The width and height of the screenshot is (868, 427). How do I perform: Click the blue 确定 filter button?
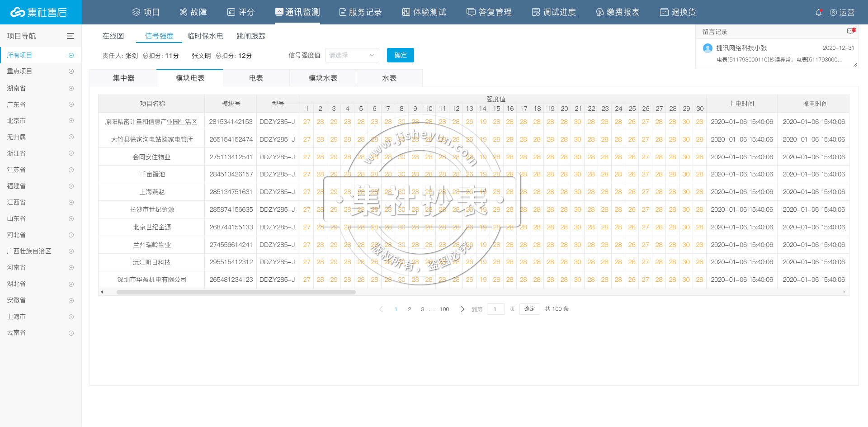point(400,55)
